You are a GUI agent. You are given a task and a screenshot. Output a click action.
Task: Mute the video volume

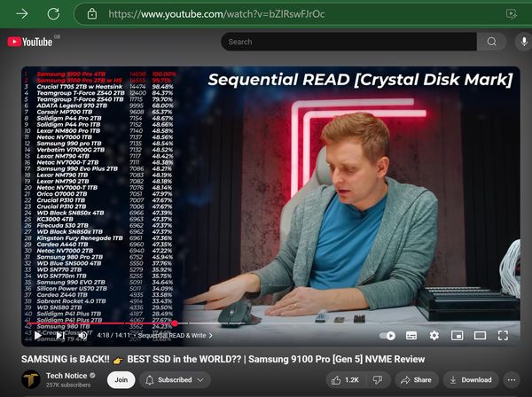click(x=82, y=336)
